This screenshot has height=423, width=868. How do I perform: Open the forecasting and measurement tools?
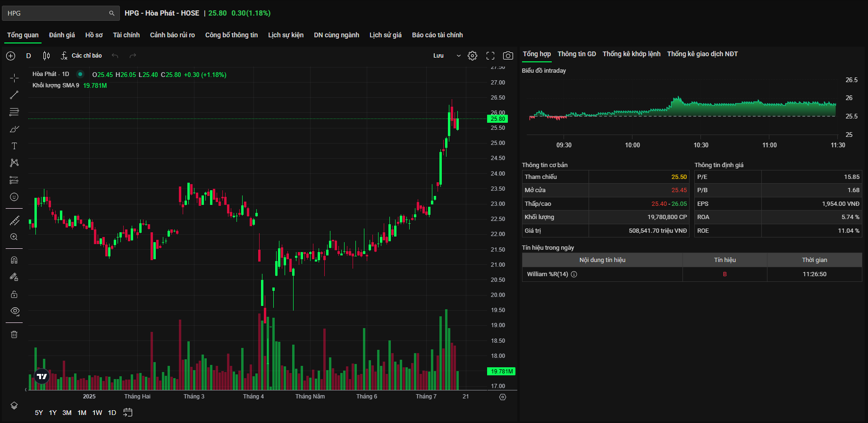14,180
